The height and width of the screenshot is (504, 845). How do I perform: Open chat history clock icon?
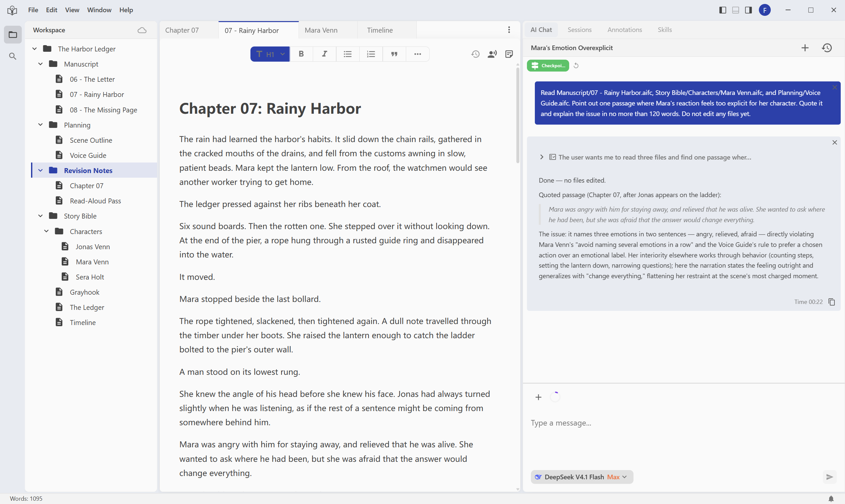(x=827, y=47)
